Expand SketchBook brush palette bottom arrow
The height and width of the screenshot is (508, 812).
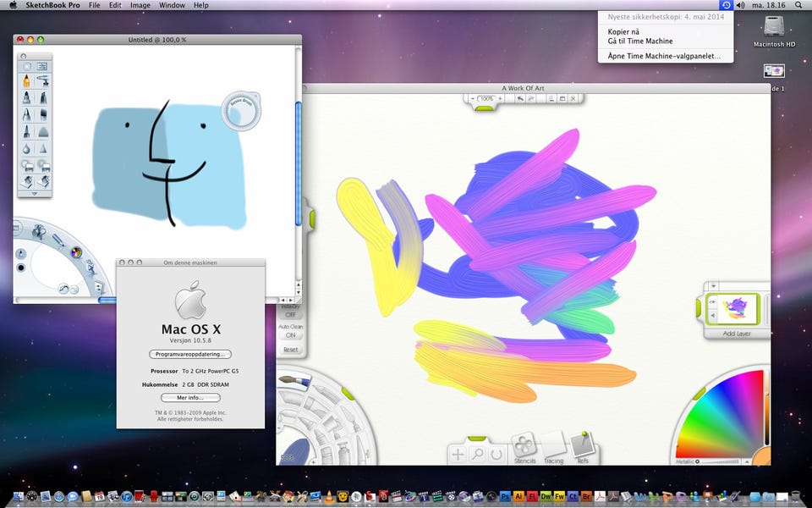point(34,194)
